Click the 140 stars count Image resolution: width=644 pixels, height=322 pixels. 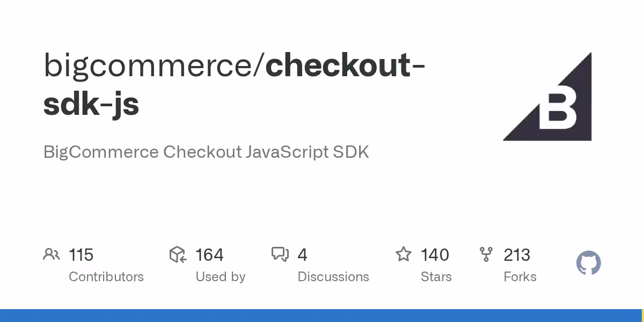[435, 254]
